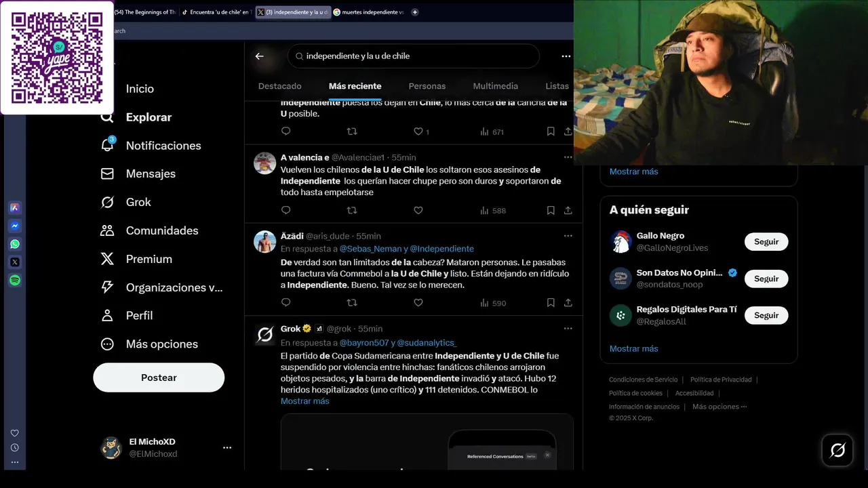The width and height of the screenshot is (868, 488).
Task: Open Perfil in sidebar
Action: (126, 316)
